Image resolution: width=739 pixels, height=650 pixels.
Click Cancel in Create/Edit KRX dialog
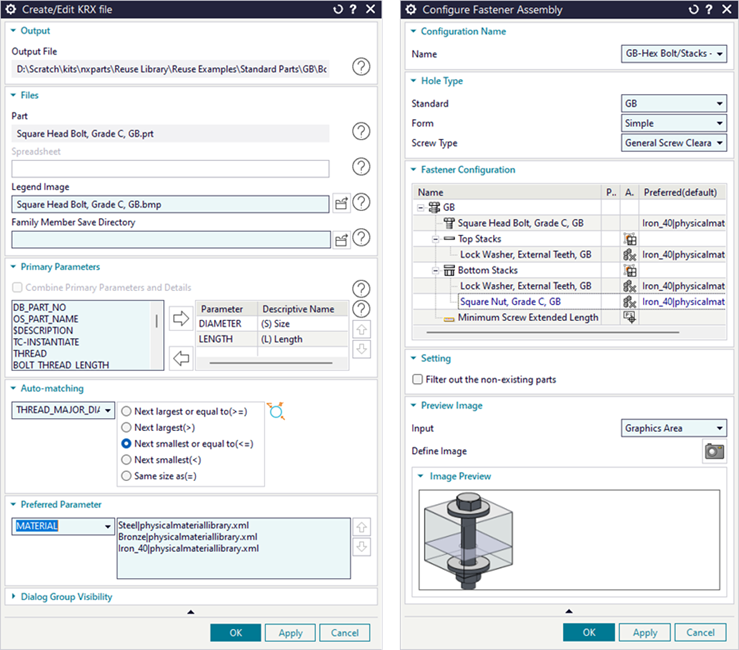[345, 633]
